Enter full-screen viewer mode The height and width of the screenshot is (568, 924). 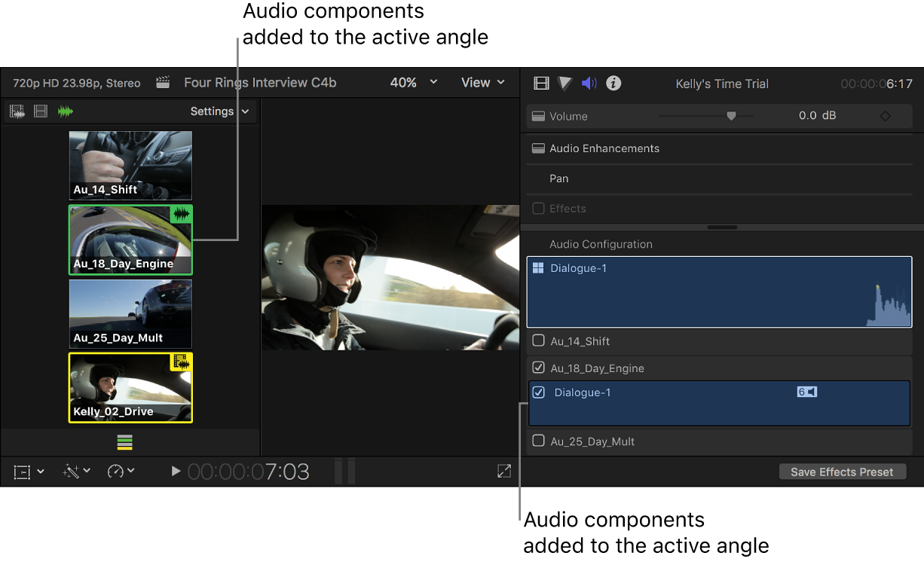tap(503, 471)
